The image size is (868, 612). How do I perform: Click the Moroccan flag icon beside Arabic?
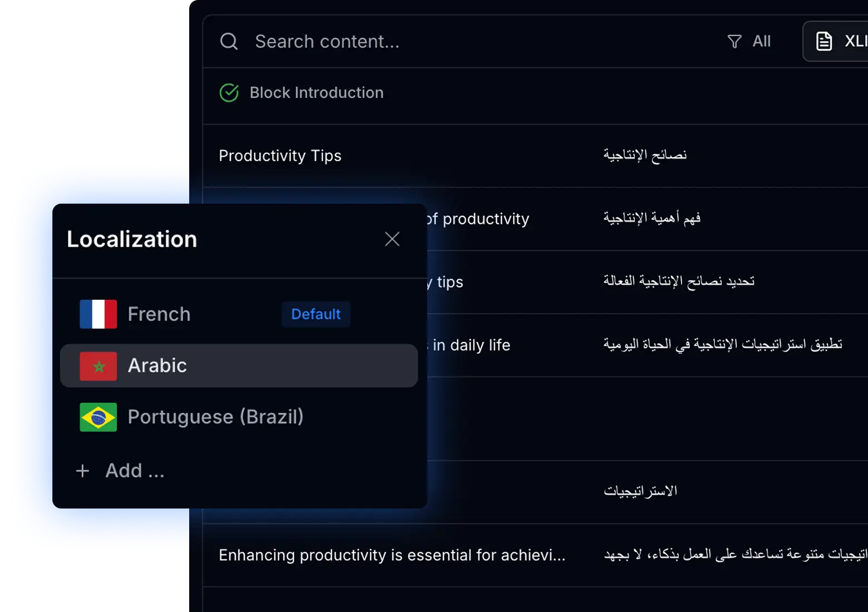[98, 366]
